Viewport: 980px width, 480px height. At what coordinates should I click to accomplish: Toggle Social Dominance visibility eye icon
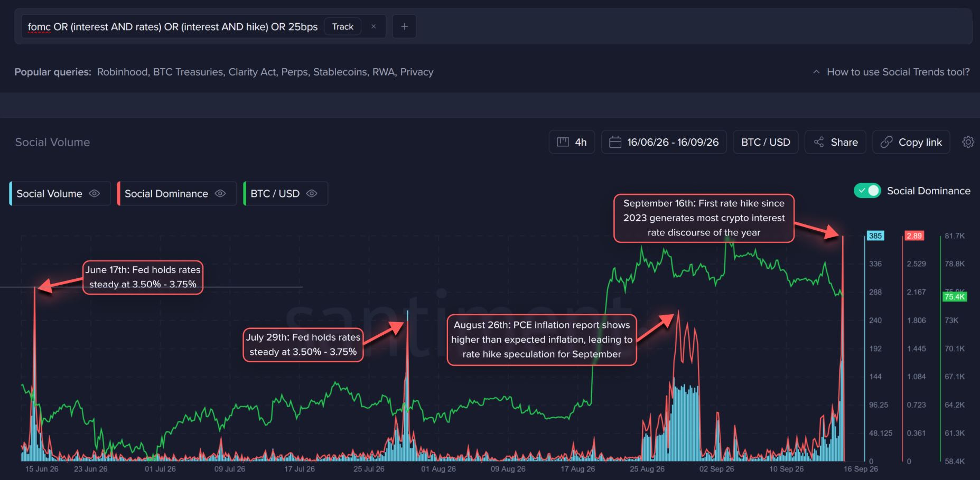click(x=220, y=193)
